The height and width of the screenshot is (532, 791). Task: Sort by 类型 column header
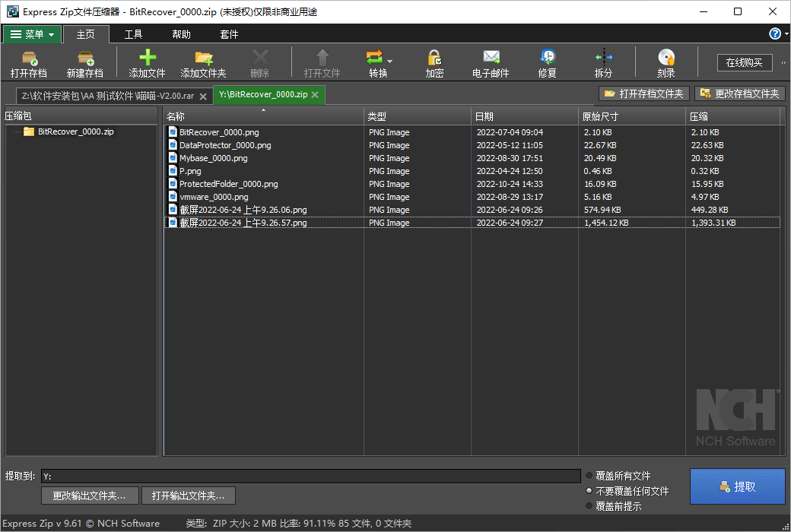click(418, 116)
